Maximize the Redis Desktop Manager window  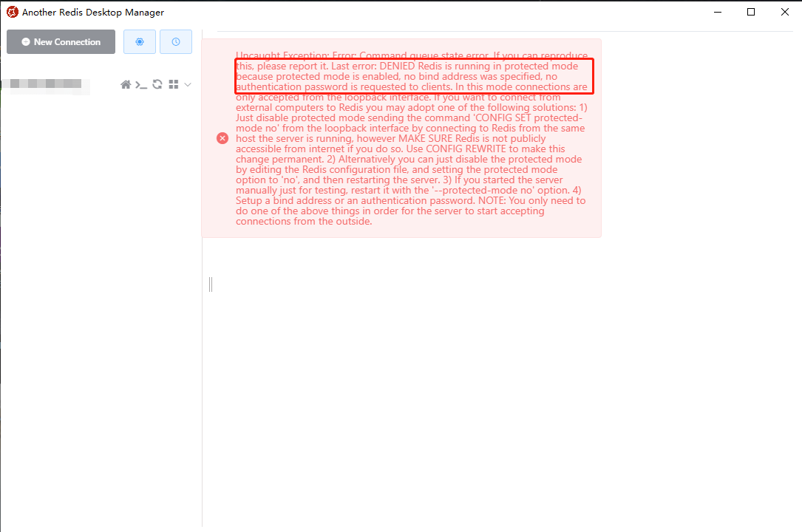751,12
